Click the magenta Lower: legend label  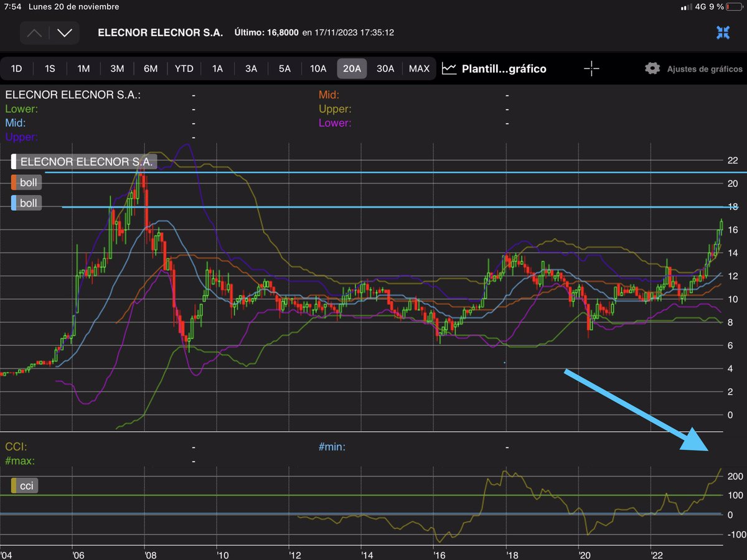[335, 123]
